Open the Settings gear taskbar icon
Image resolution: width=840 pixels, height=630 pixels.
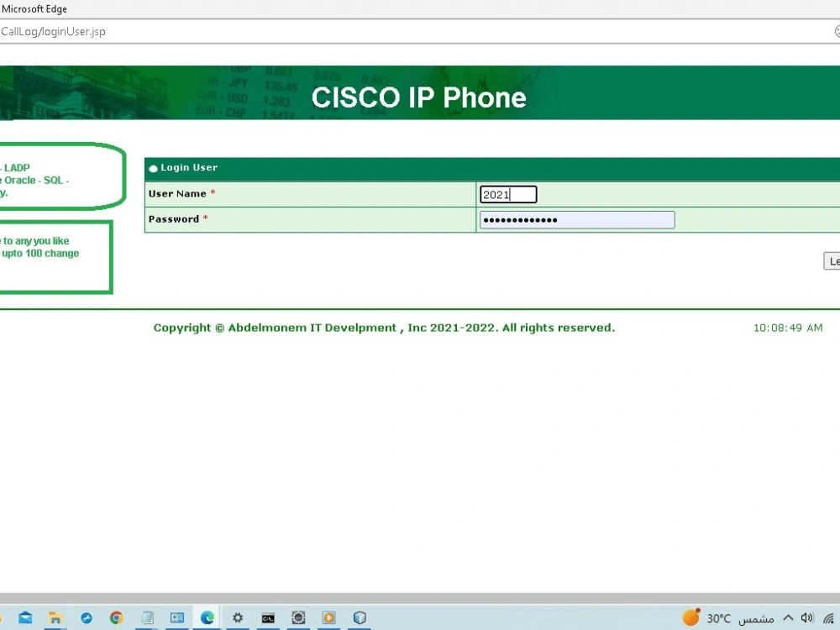tap(238, 617)
